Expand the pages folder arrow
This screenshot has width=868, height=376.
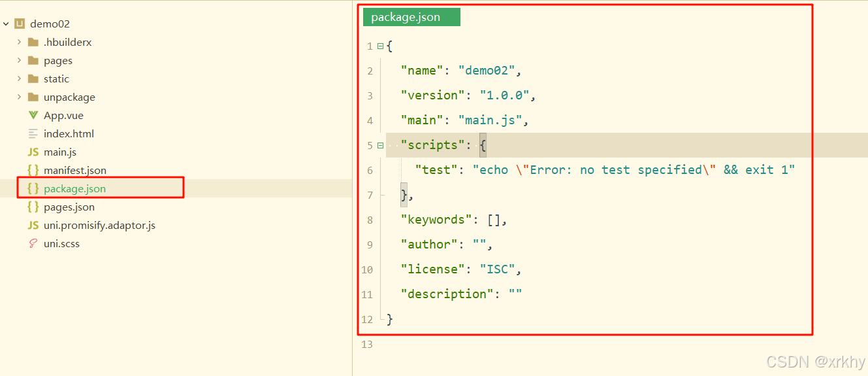tap(19, 60)
